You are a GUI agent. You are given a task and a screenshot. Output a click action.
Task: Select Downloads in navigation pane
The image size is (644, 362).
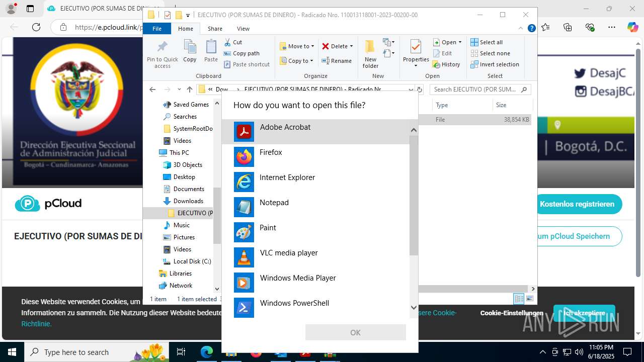[183, 201]
